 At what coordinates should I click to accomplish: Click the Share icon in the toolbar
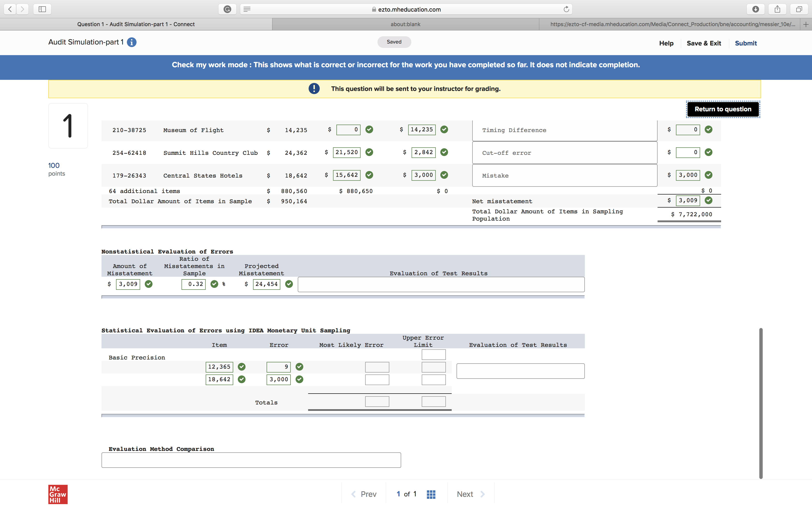click(777, 9)
